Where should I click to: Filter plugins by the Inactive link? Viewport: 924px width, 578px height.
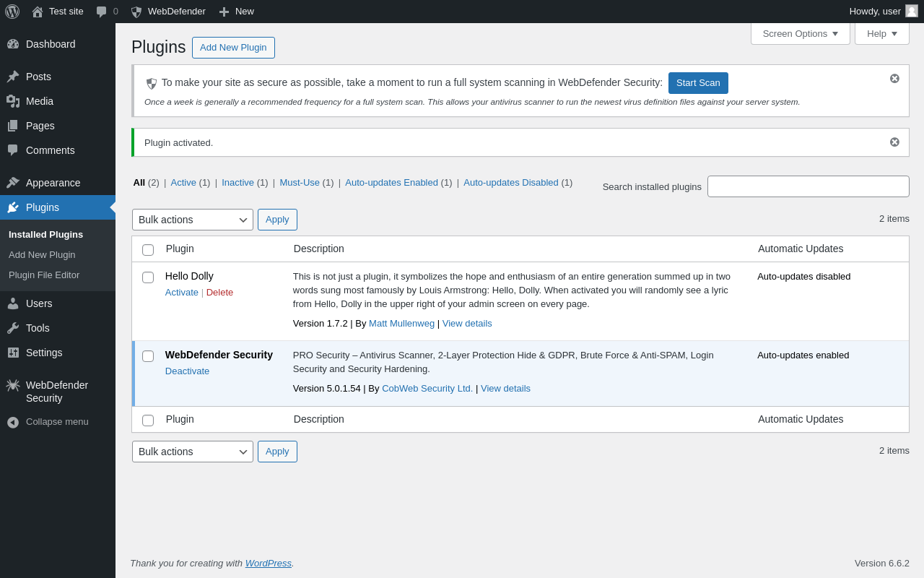click(x=237, y=183)
